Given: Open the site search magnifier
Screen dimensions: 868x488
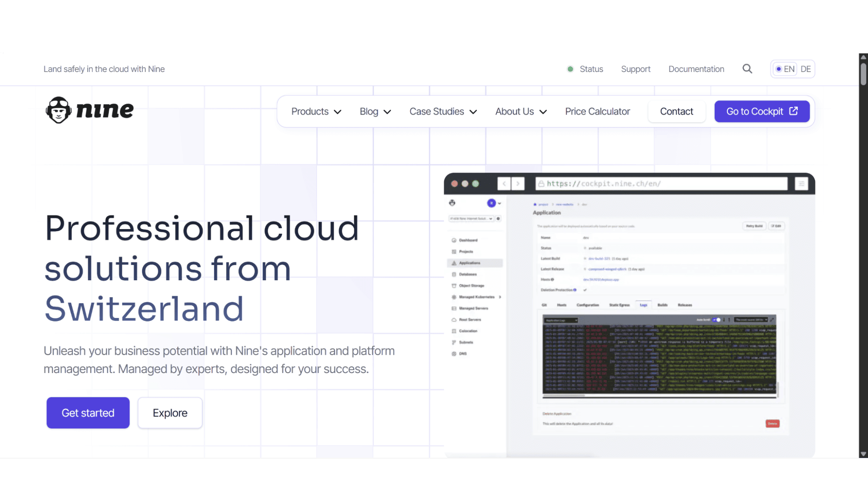Looking at the screenshot, I should click(747, 69).
